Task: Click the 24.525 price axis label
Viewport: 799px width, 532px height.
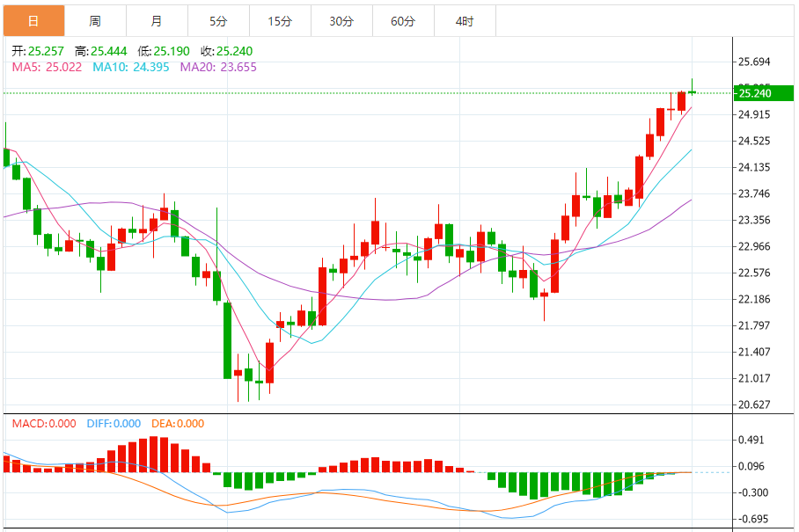Action: click(754, 141)
